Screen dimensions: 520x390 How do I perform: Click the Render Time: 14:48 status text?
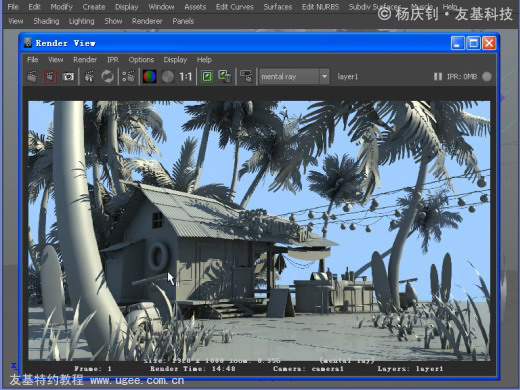click(x=192, y=369)
